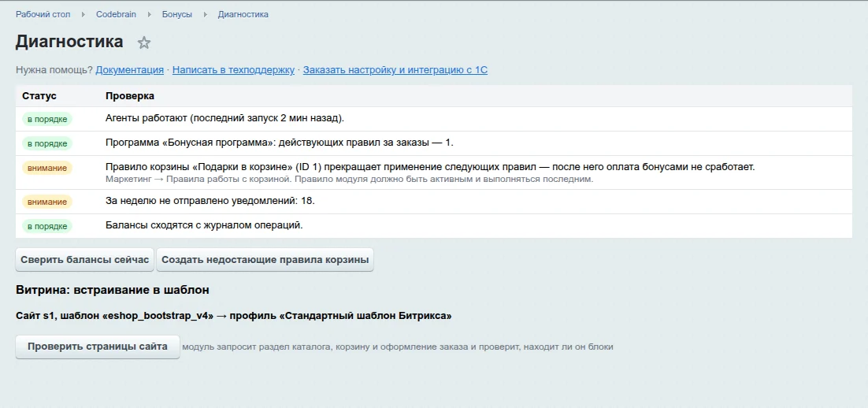
Task: Click the Статус column header
Action: [39, 96]
